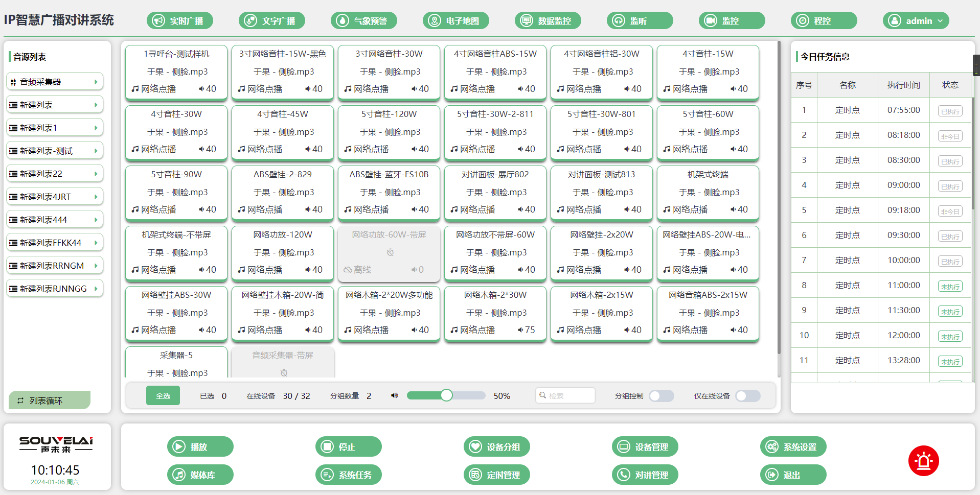Expand the 新建列表1 playlist
Viewport: 980px width, 495px height.
(54, 127)
